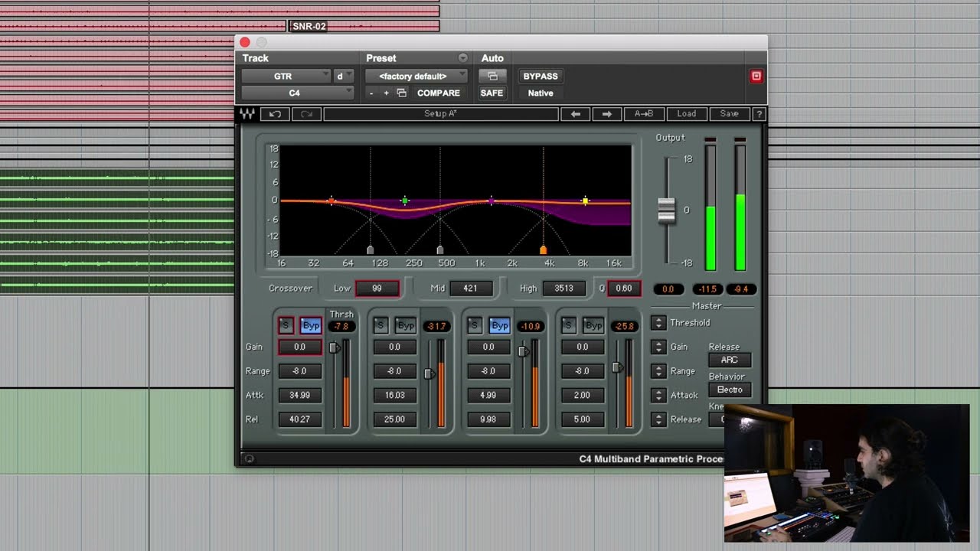Go to next preset with right arrow
Image resolution: width=980 pixels, height=551 pixels.
click(607, 114)
